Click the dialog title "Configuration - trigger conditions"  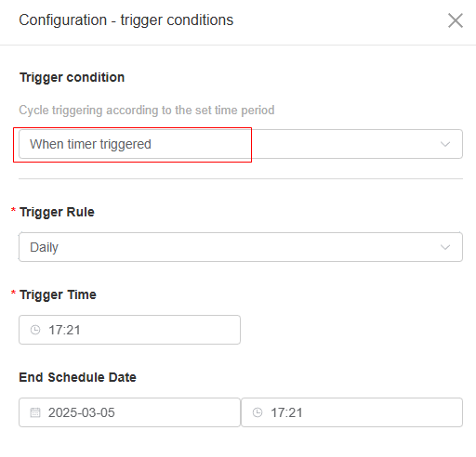click(126, 20)
